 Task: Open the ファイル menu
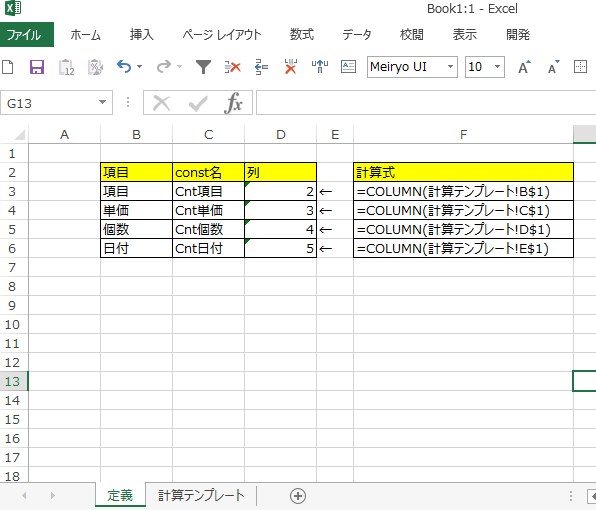click(27, 35)
